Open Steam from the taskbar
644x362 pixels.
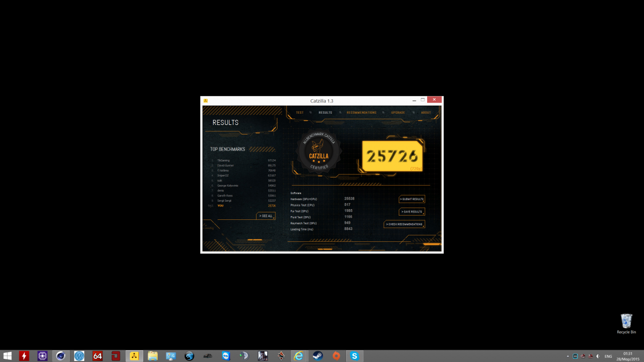(318, 356)
